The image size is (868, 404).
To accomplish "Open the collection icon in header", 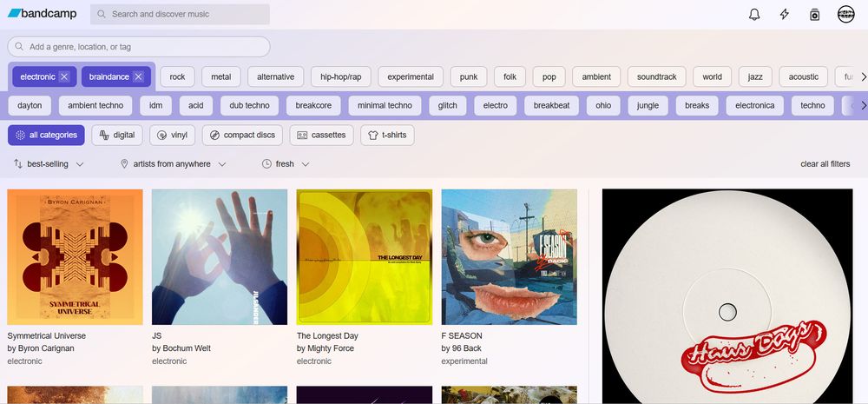I will pyautogui.click(x=814, y=15).
